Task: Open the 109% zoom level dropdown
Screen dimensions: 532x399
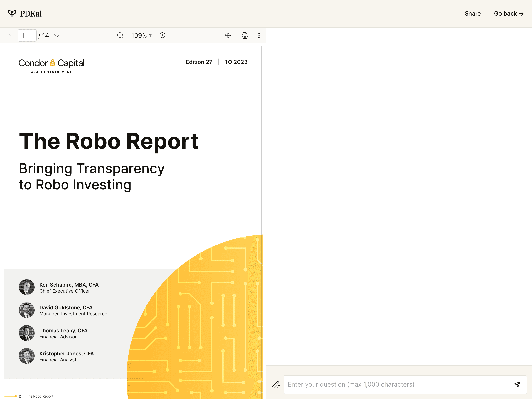Action: point(141,36)
